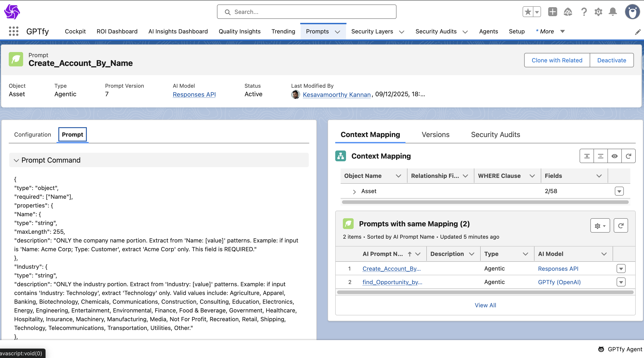Viewport: 644px width, 358px height.
Task: Click into the global Search field
Action: [x=307, y=12]
